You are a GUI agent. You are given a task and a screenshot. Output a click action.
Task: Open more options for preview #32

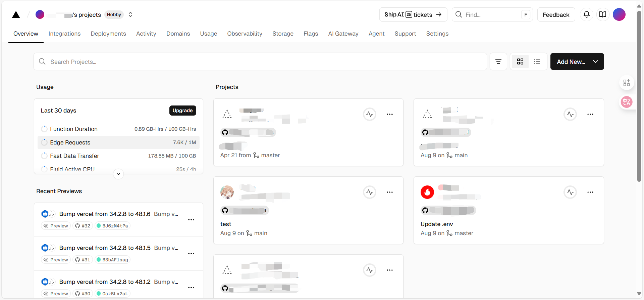click(x=191, y=220)
